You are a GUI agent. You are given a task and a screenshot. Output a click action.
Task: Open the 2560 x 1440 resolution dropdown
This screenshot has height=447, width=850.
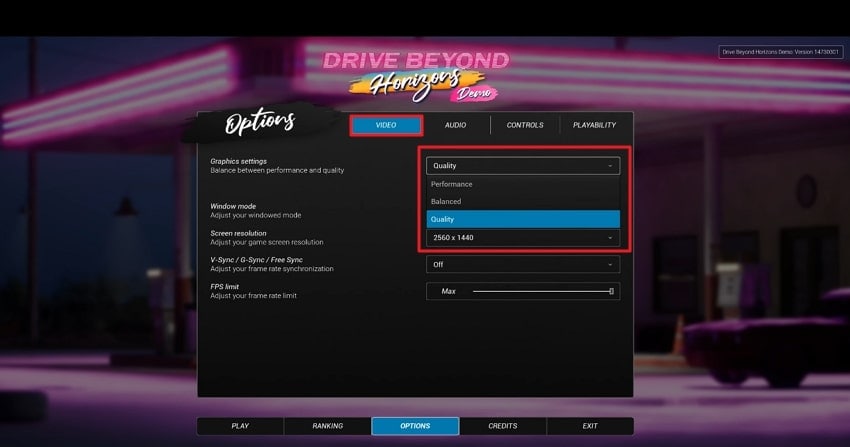523,237
